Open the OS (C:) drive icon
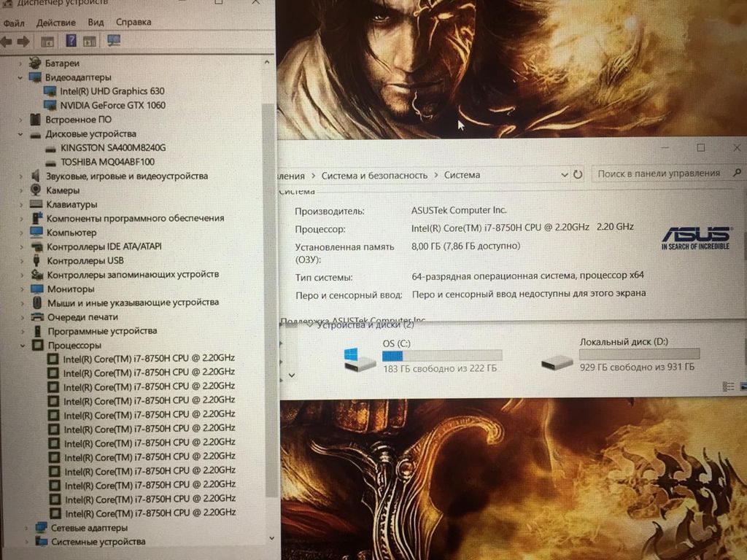Image resolution: width=747 pixels, height=560 pixels. (360, 357)
